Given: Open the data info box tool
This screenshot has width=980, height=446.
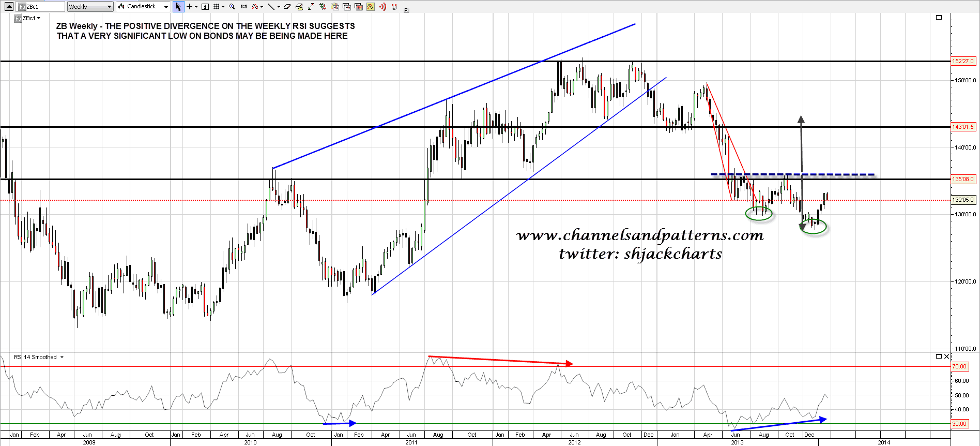Looking at the screenshot, I should [205, 7].
